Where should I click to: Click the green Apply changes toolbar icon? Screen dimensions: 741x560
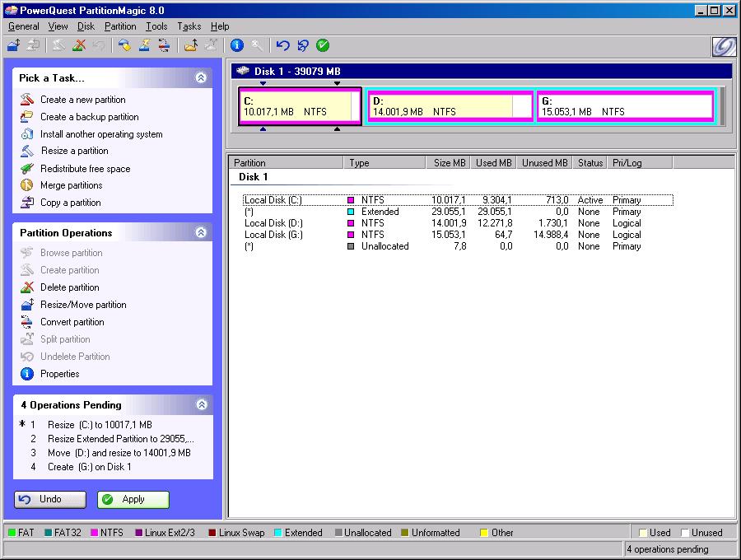click(x=323, y=45)
